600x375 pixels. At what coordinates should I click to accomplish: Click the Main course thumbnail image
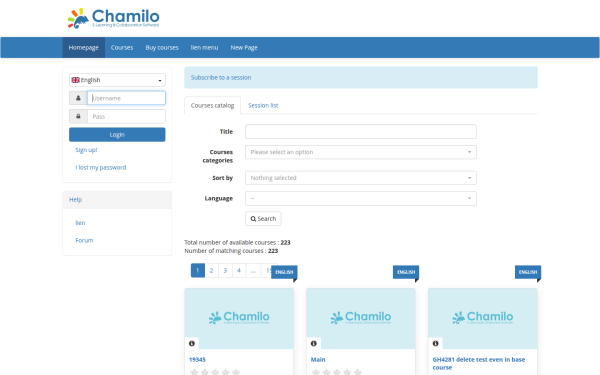click(x=361, y=318)
